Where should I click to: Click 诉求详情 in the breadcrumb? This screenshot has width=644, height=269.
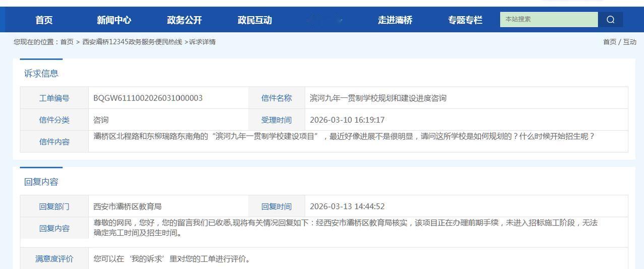click(203, 42)
